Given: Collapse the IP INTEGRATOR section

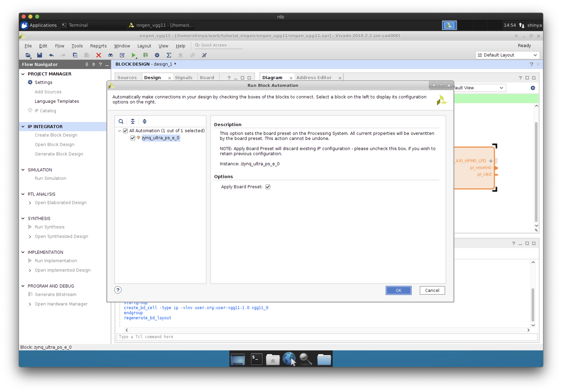Looking at the screenshot, I should point(23,127).
